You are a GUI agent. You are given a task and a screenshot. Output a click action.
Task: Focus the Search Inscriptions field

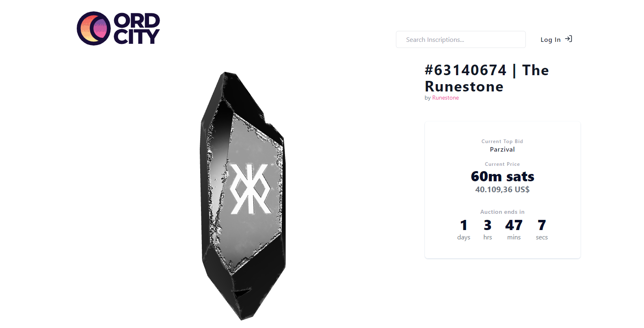pos(460,39)
